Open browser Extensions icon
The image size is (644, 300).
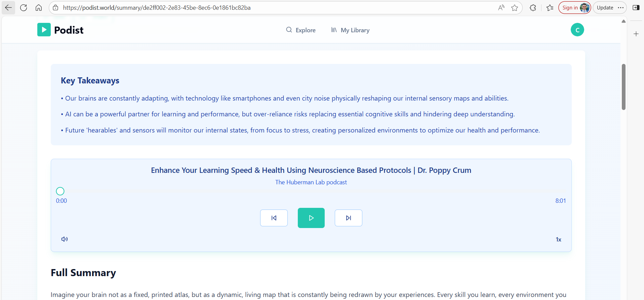click(x=533, y=8)
